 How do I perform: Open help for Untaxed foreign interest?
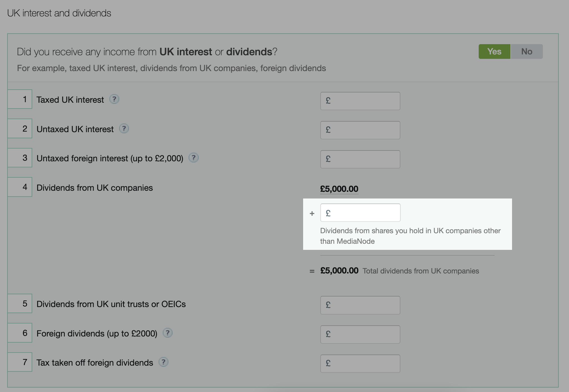coord(193,158)
